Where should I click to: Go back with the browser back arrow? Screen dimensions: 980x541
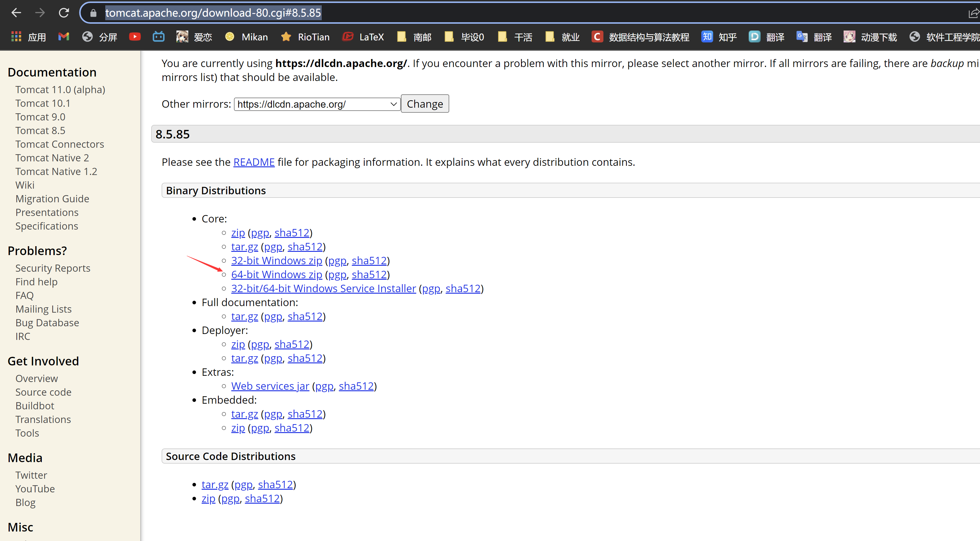pos(16,13)
